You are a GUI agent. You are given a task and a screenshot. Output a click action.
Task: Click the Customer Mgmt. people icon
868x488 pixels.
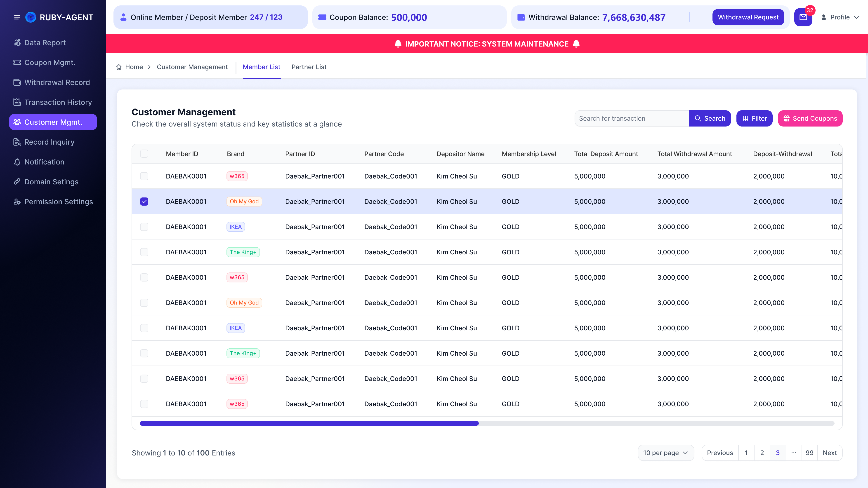pyautogui.click(x=17, y=122)
